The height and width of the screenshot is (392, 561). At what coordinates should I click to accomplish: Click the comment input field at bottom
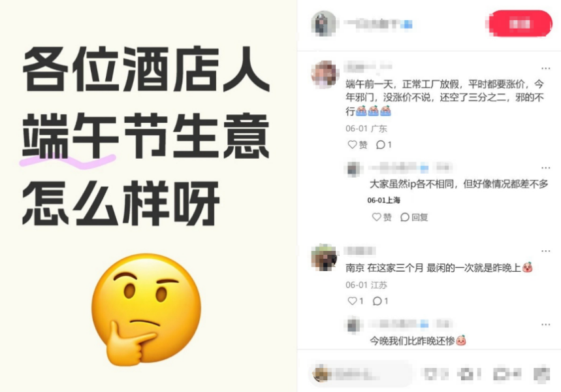(x=361, y=374)
